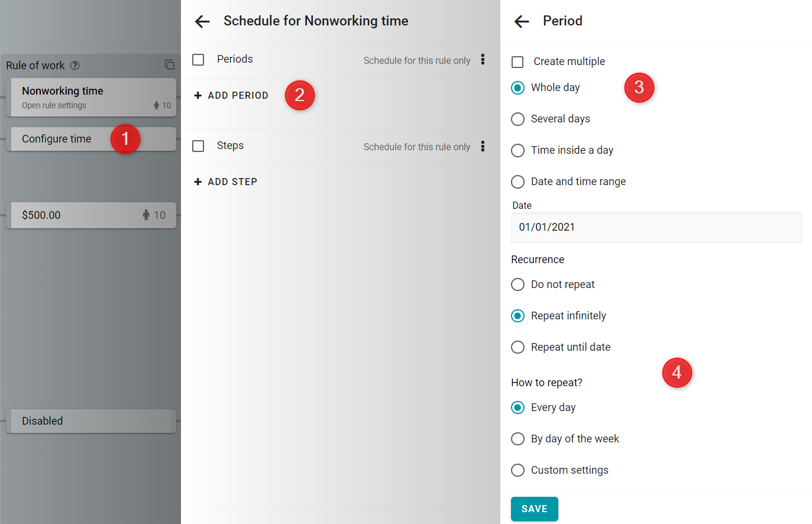Open the Nonworking time rule settings
Image resolution: width=812 pixels, height=524 pixels.
click(x=91, y=98)
